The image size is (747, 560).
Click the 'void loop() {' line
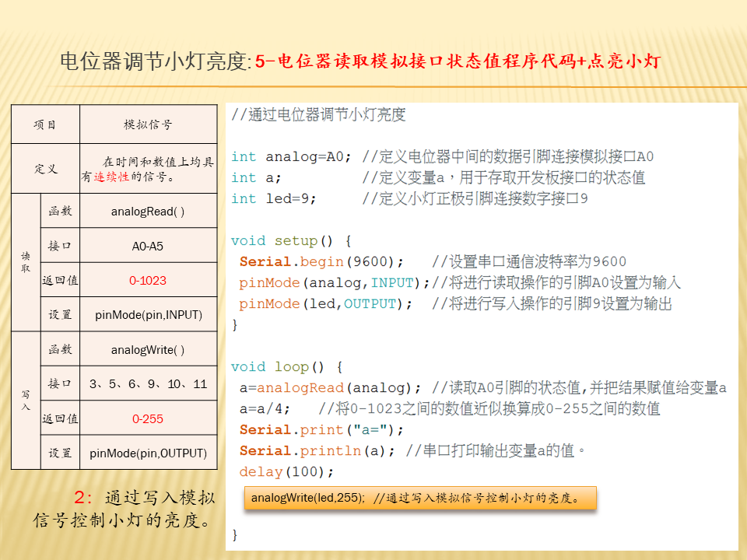[287, 366]
